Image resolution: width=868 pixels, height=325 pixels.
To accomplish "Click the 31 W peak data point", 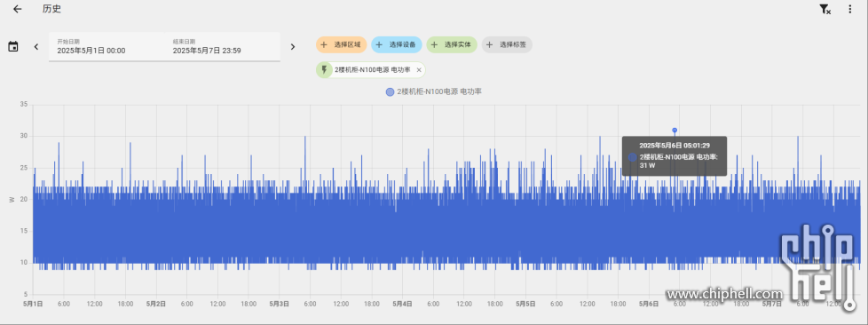I will click(675, 131).
